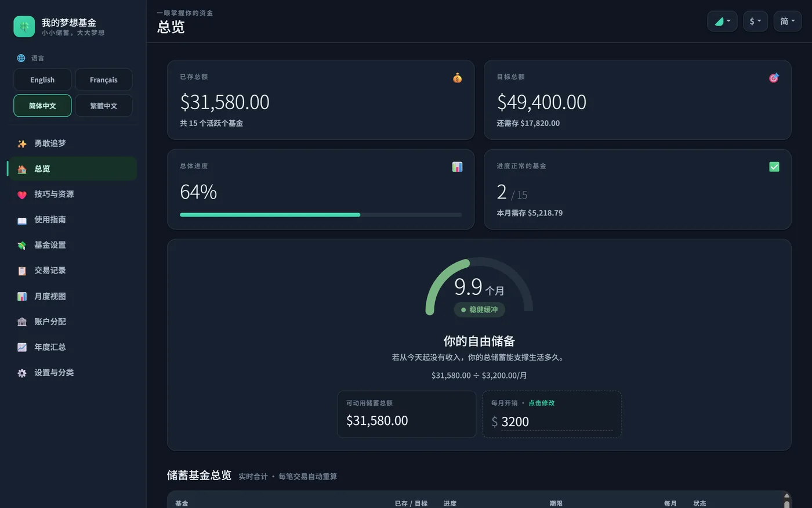Open 勇敢追梦 in sidebar

click(x=72, y=143)
